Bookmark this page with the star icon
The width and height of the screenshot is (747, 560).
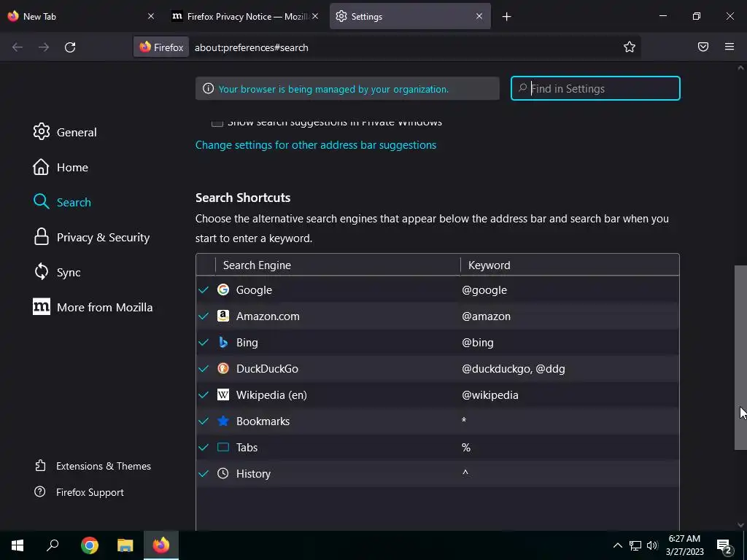[630, 47]
